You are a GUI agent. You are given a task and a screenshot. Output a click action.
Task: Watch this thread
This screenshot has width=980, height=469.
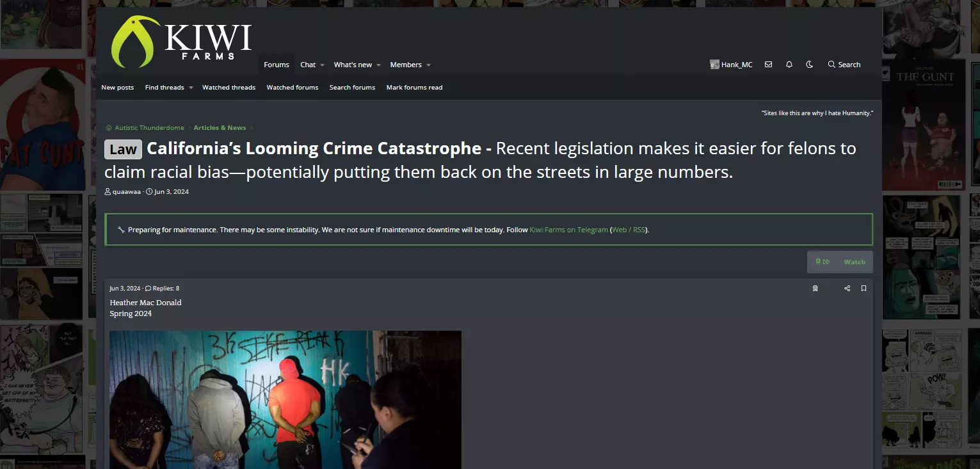coord(855,262)
